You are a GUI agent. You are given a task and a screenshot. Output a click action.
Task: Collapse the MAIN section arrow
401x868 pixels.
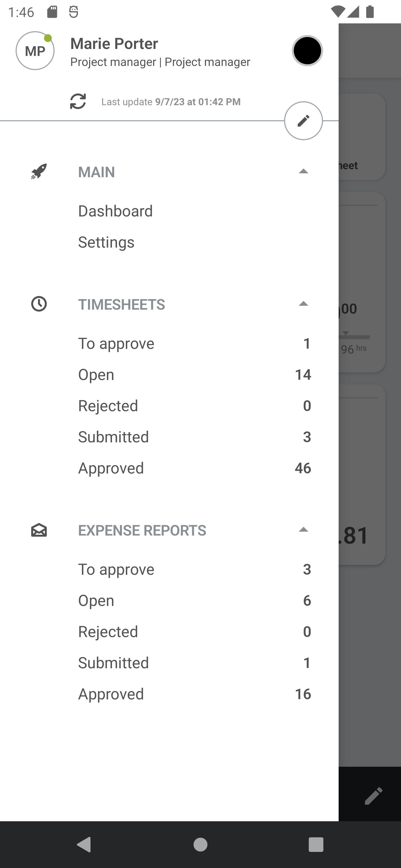click(x=303, y=171)
